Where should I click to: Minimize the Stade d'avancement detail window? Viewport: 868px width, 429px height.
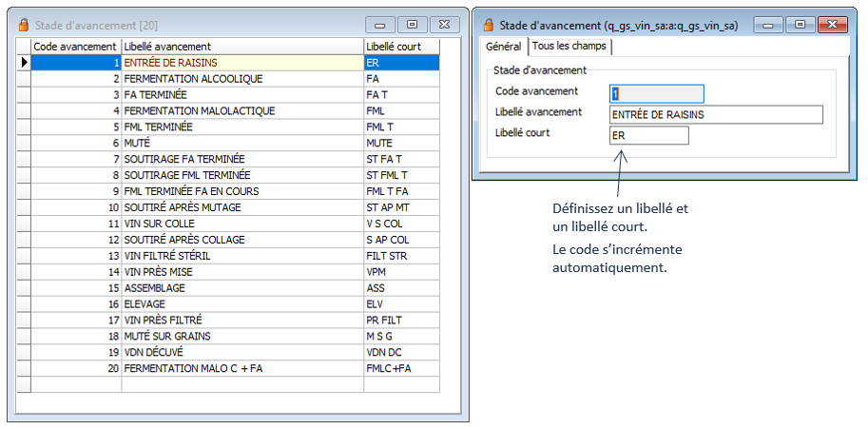pyautogui.click(x=768, y=25)
